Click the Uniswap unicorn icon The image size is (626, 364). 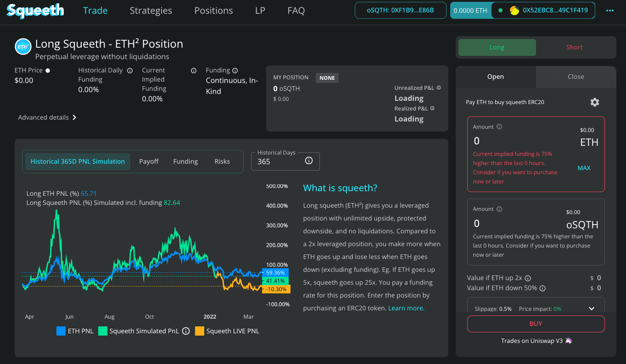(x=569, y=341)
